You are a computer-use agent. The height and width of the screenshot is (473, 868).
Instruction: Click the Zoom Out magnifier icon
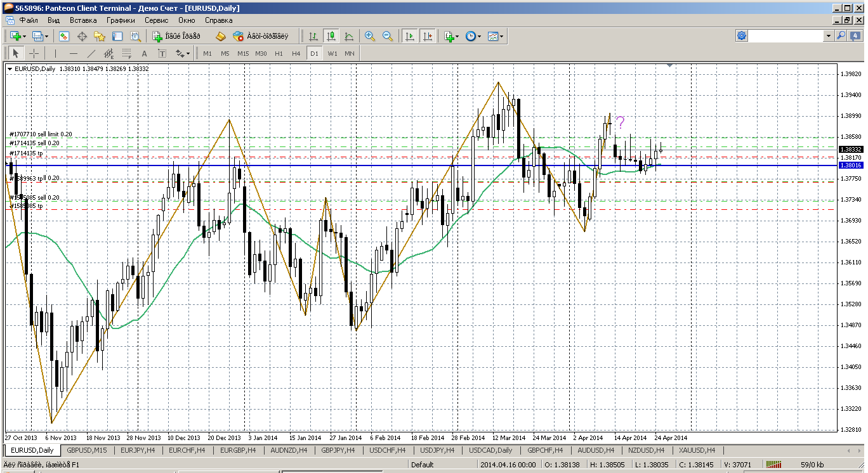click(x=388, y=37)
